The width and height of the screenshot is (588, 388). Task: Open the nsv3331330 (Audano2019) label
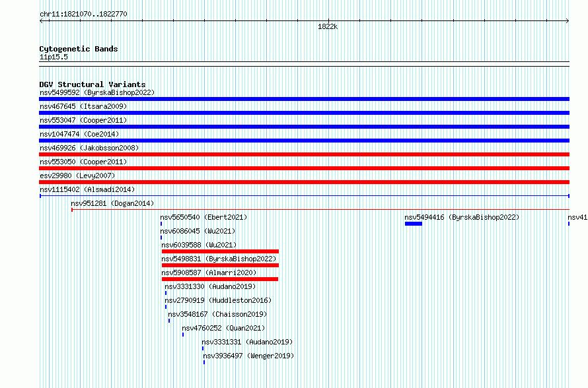[x=210, y=286]
